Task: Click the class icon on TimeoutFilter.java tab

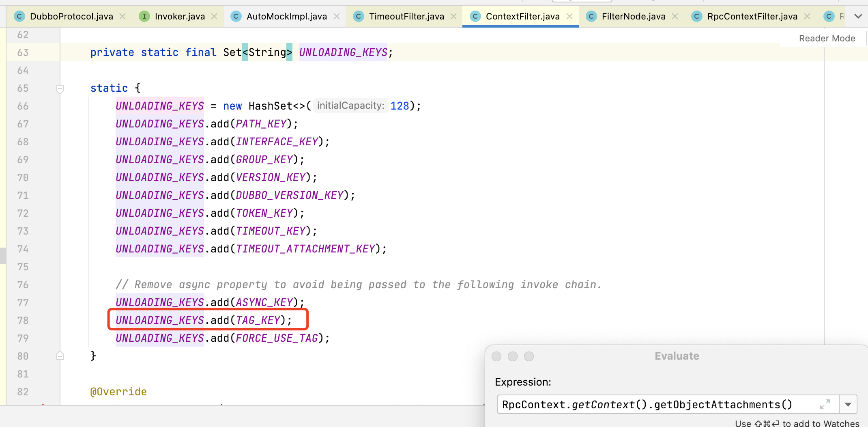Action: click(358, 16)
